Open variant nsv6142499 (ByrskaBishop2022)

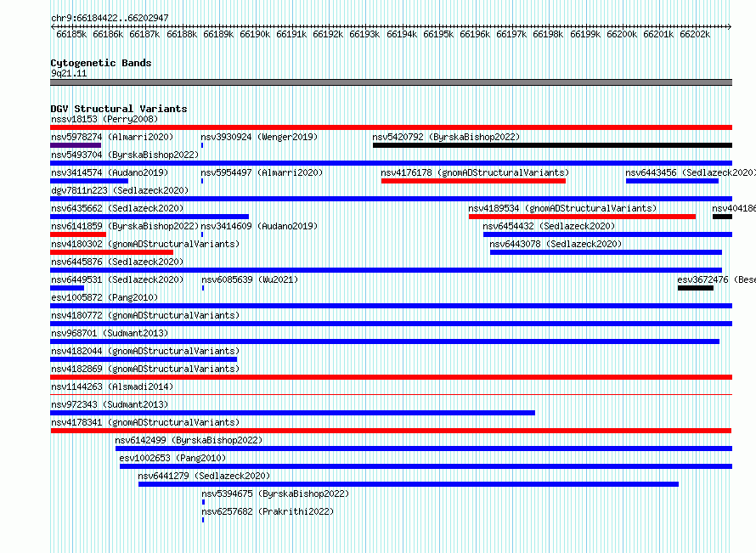[x=189, y=440]
